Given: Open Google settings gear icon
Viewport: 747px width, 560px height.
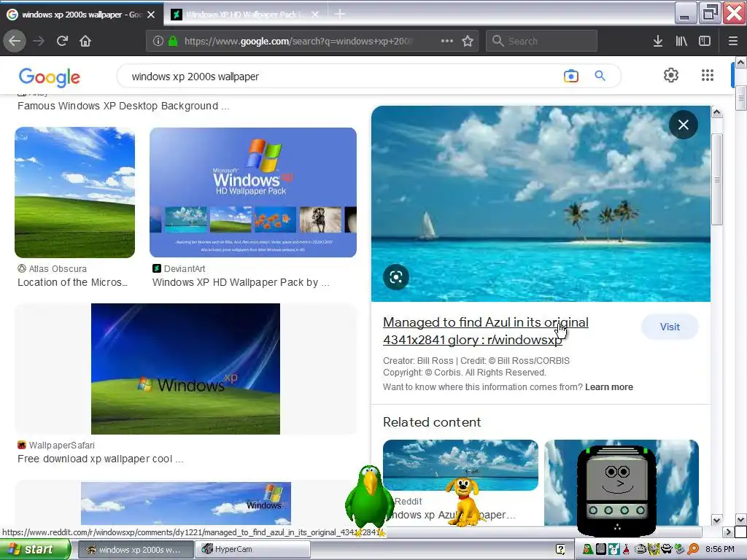Looking at the screenshot, I should click(x=671, y=75).
